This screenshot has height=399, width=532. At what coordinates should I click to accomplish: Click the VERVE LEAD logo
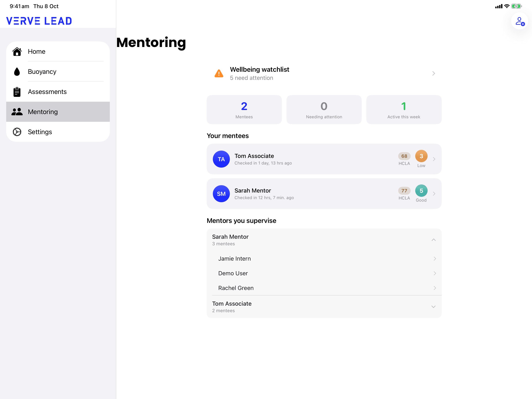[x=39, y=21]
